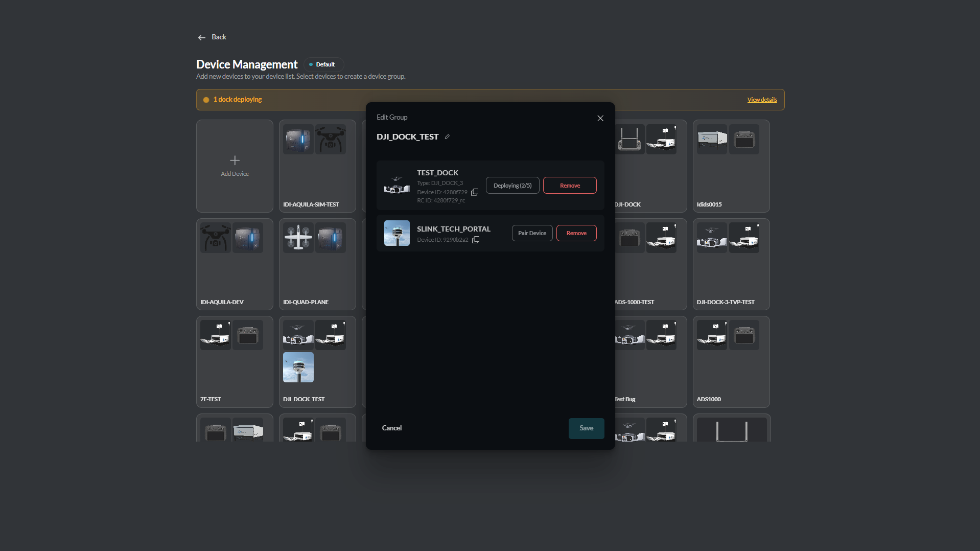Copy the SLINK_TECH_PORTAL device ID
This screenshot has width=980, height=551.
pyautogui.click(x=476, y=240)
